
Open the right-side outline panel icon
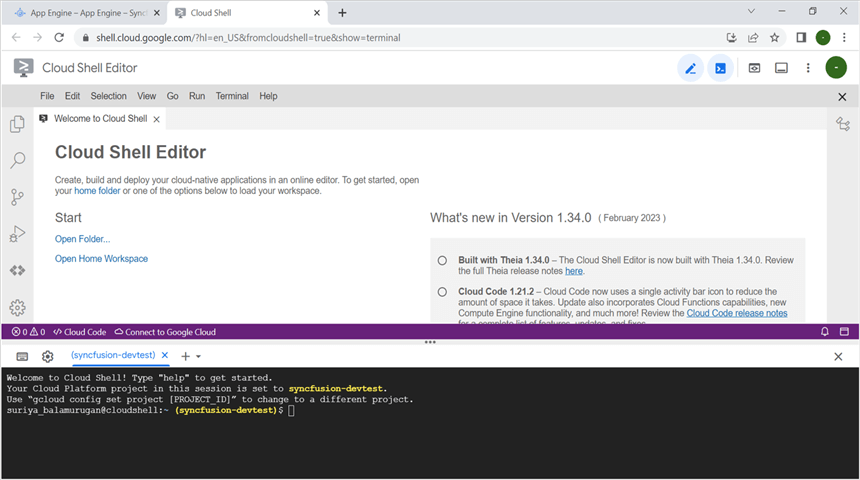pyautogui.click(x=843, y=124)
